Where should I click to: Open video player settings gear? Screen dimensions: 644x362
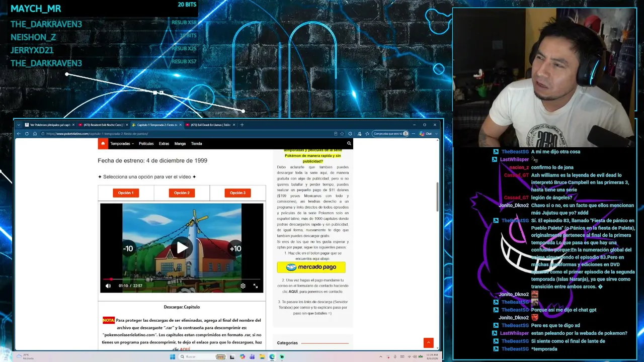(x=243, y=286)
